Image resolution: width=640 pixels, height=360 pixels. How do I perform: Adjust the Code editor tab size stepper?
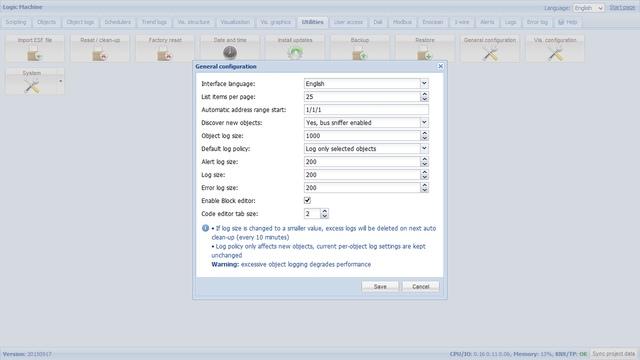(324, 213)
